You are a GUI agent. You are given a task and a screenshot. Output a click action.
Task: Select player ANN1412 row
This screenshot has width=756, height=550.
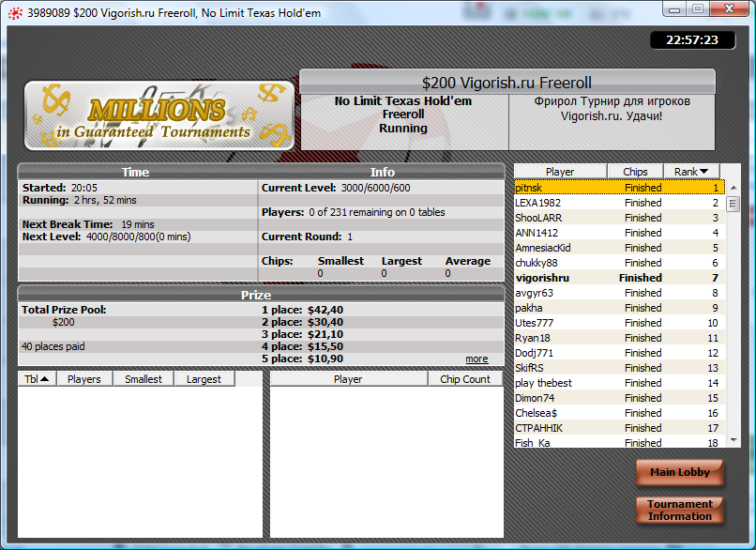click(x=619, y=233)
